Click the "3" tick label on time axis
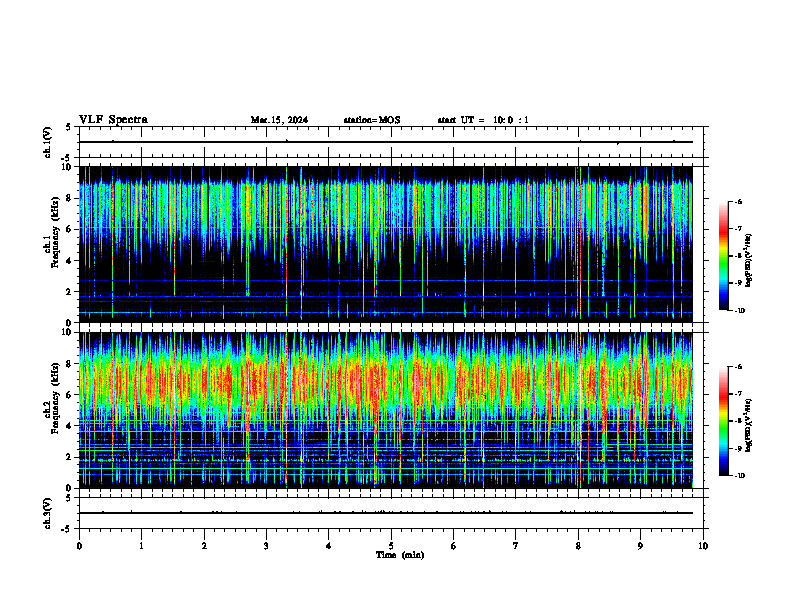This screenshot has width=792, height=612. pyautogui.click(x=266, y=546)
